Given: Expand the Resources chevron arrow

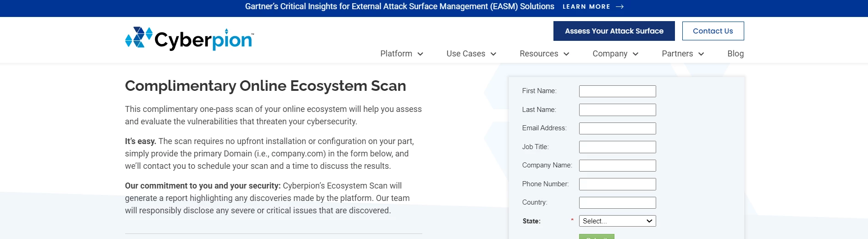Looking at the screenshot, I should 566,54.
